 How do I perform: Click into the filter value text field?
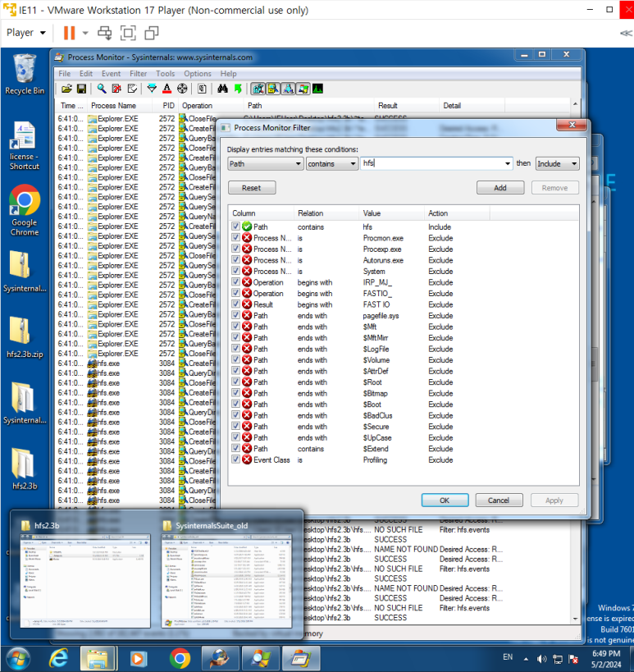tap(431, 163)
